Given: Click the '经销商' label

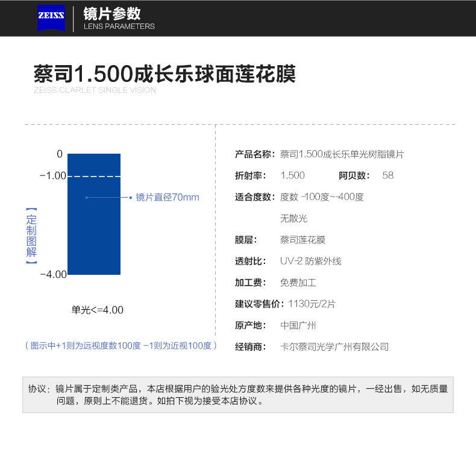Looking at the screenshot, I should click(x=250, y=347).
